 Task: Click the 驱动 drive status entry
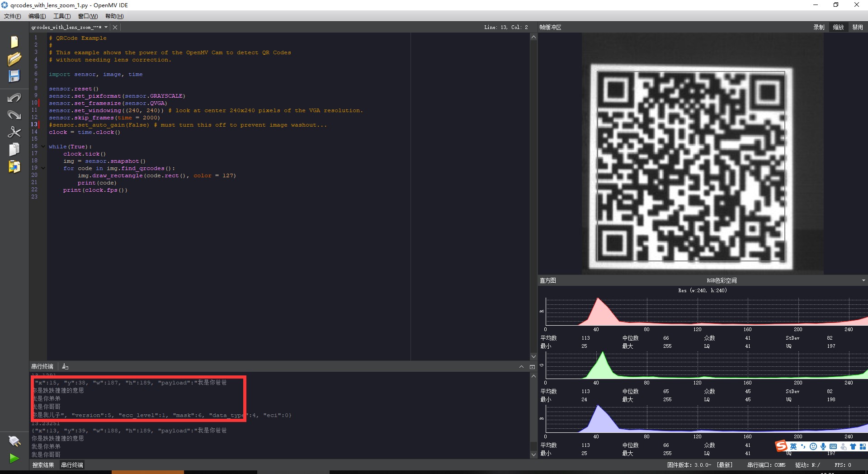pos(808,465)
